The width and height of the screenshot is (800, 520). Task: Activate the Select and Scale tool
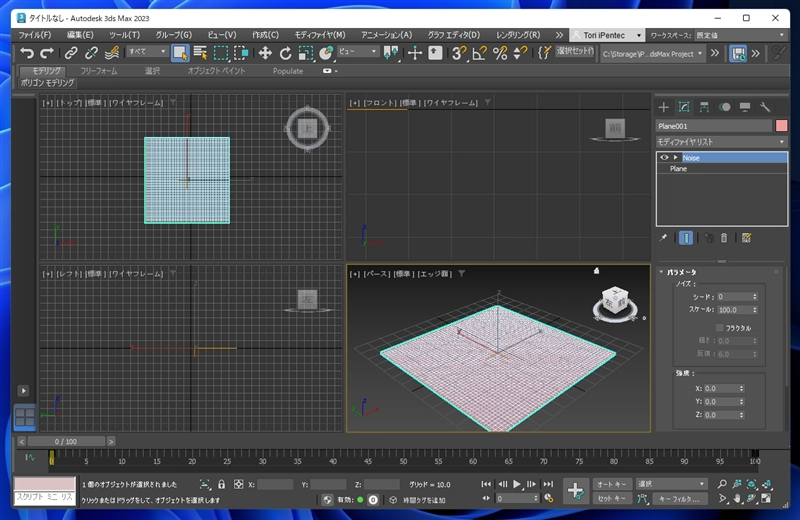(306, 53)
